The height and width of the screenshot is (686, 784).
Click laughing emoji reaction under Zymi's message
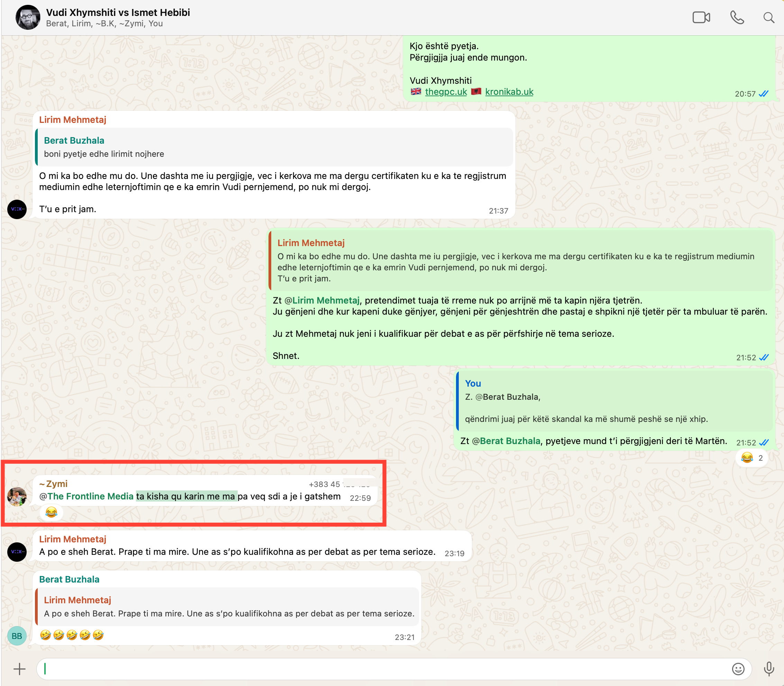(x=51, y=512)
